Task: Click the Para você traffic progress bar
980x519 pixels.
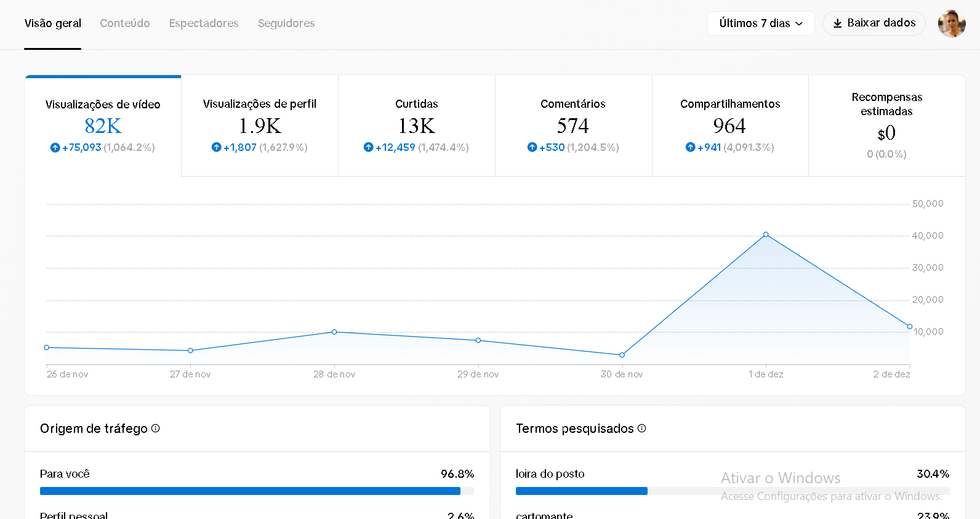Action: (x=250, y=491)
